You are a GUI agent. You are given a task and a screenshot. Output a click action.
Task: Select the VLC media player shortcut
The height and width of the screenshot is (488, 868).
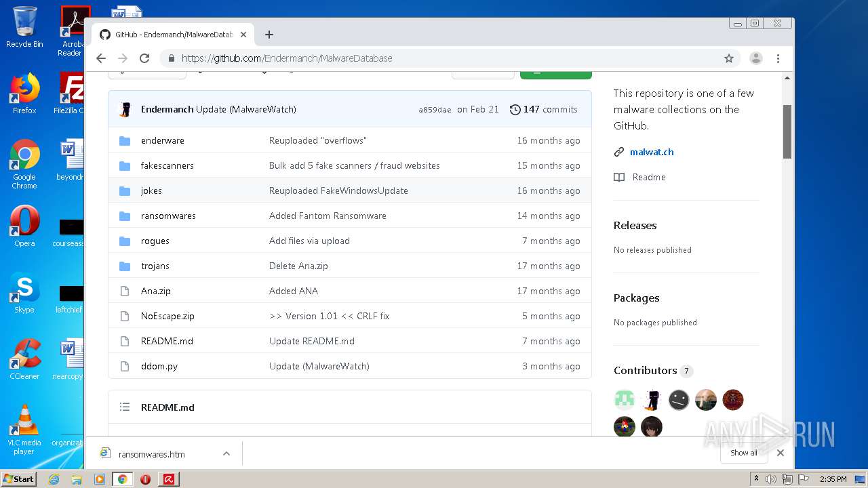(x=24, y=430)
